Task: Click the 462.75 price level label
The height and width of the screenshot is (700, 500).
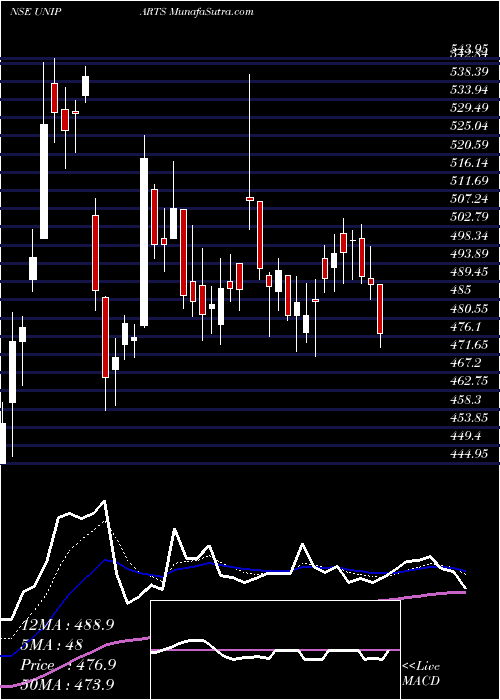Action: [468, 381]
